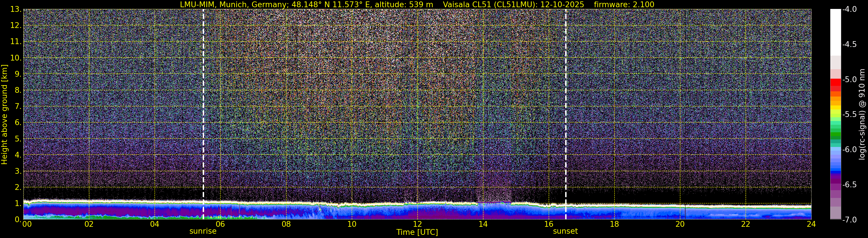Screen dimensions: 868x238
Task: Click the time axis tick '24'
Action: click(x=811, y=224)
